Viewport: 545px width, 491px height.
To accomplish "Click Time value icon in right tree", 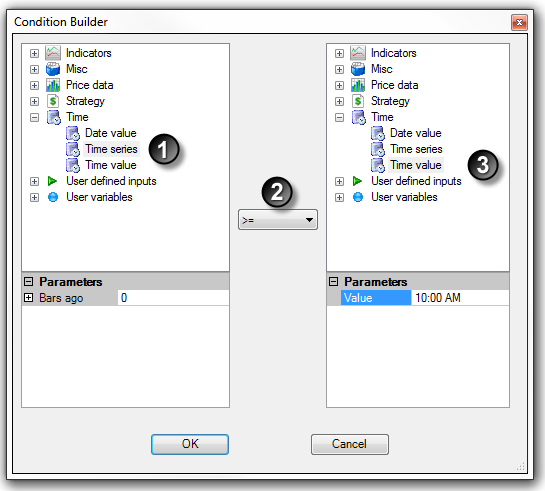I will click(x=378, y=165).
